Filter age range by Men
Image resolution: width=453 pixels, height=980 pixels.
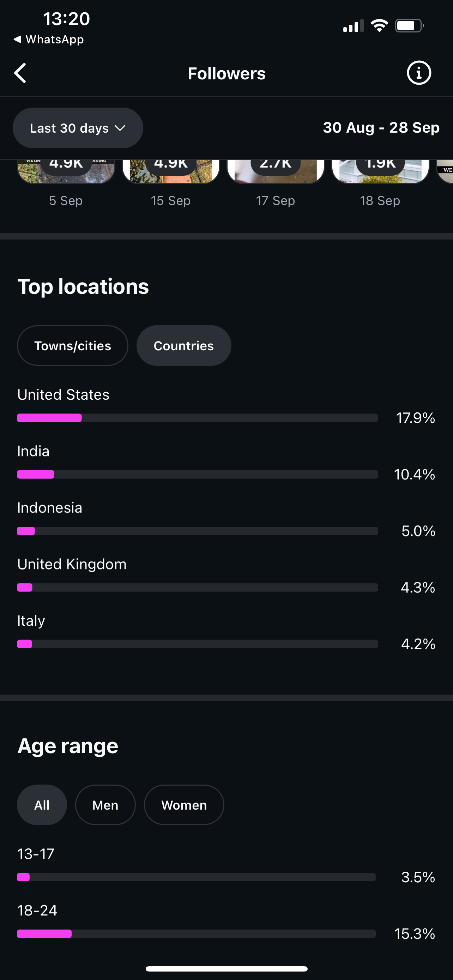click(x=105, y=805)
